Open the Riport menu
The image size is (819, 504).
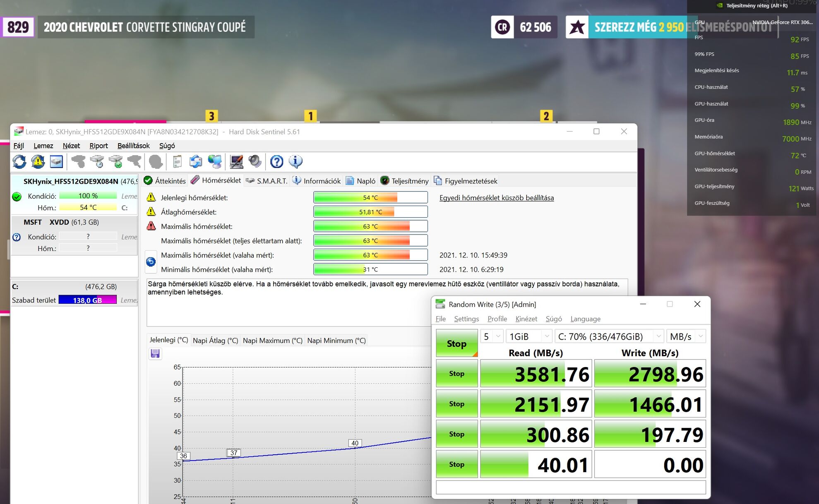tap(98, 146)
